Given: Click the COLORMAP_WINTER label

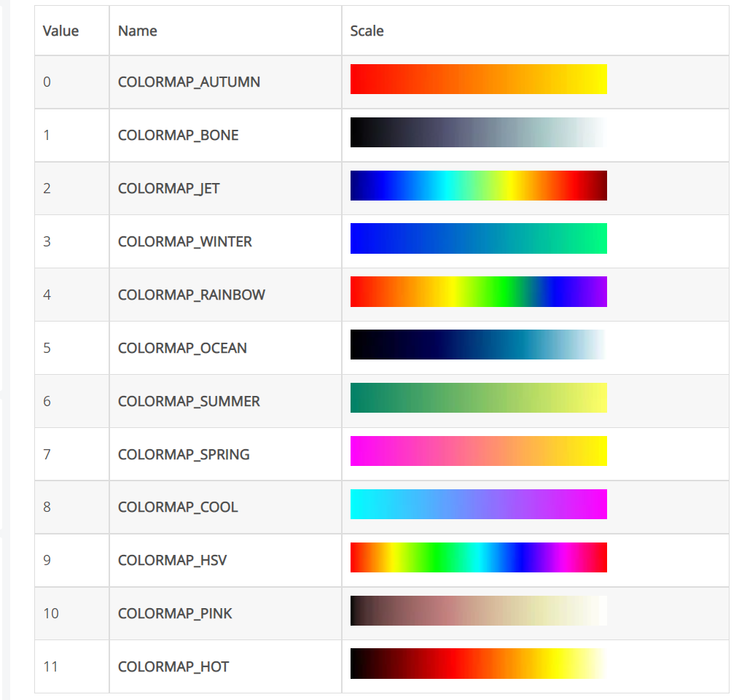Looking at the screenshot, I should coord(183,241).
